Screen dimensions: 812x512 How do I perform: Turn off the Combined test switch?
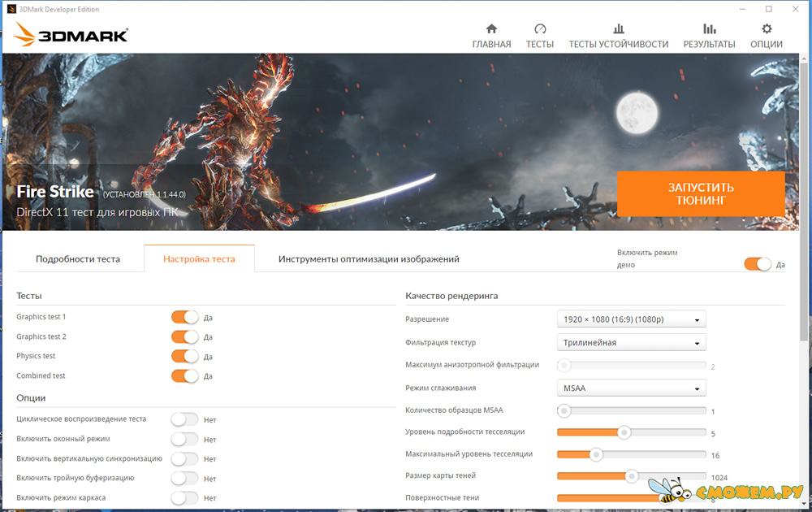point(185,375)
